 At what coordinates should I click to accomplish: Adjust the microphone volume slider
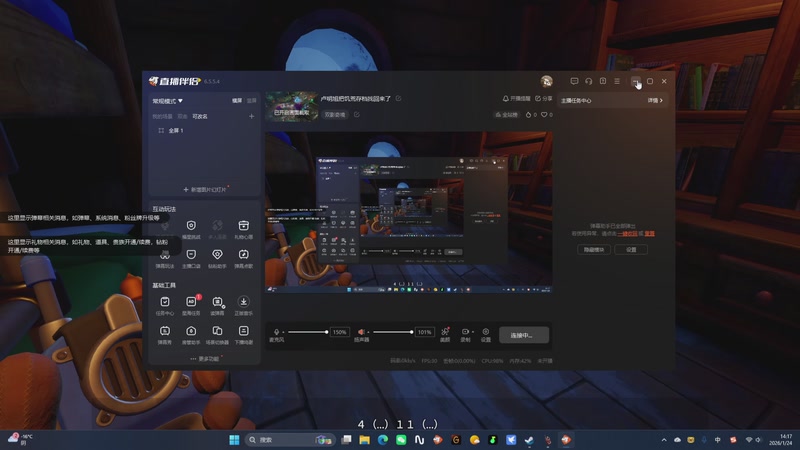308,332
